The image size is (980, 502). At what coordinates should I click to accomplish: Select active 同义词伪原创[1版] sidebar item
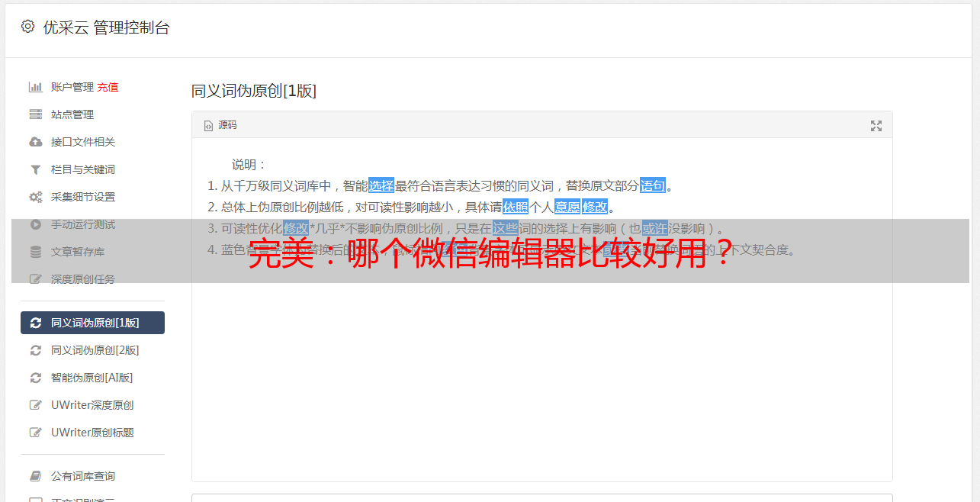point(92,323)
